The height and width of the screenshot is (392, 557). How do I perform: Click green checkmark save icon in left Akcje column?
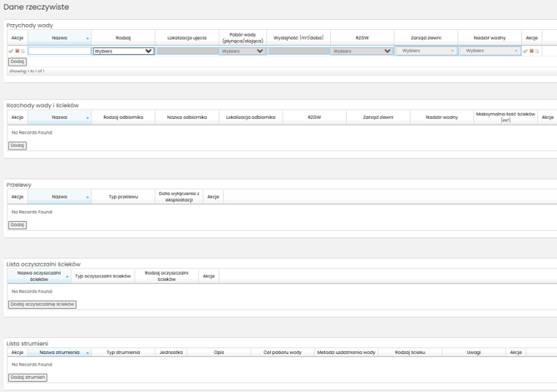click(12, 51)
